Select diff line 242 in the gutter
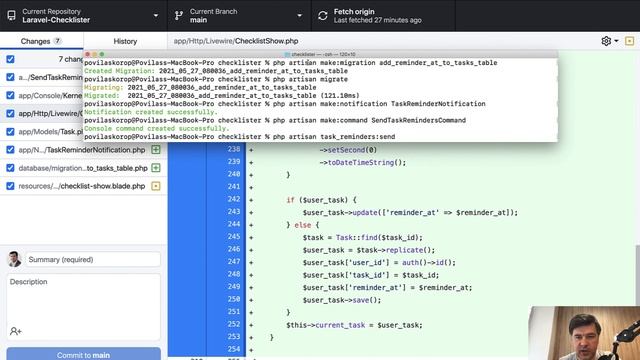This screenshot has width=640, height=360. (234, 199)
